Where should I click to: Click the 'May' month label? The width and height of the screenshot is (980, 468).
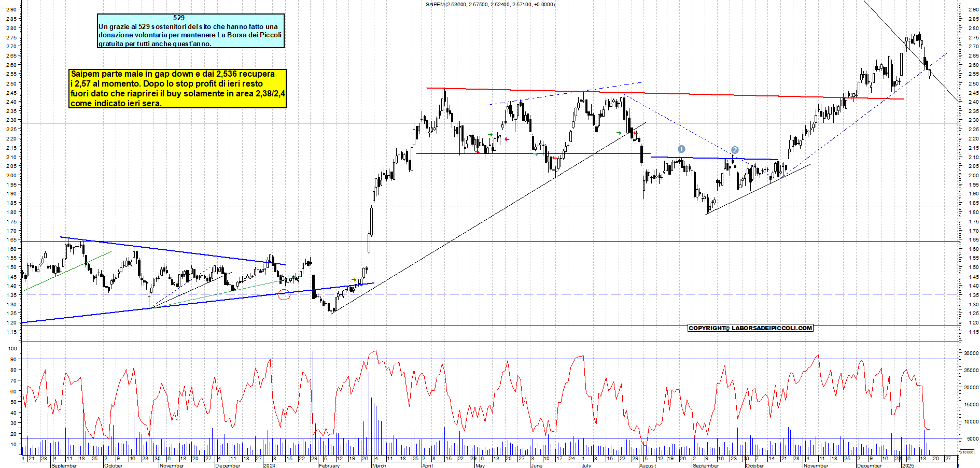[480, 465]
